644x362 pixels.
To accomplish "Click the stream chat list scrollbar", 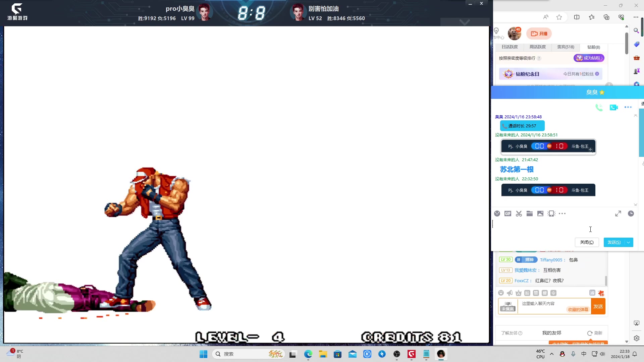I will (x=606, y=281).
